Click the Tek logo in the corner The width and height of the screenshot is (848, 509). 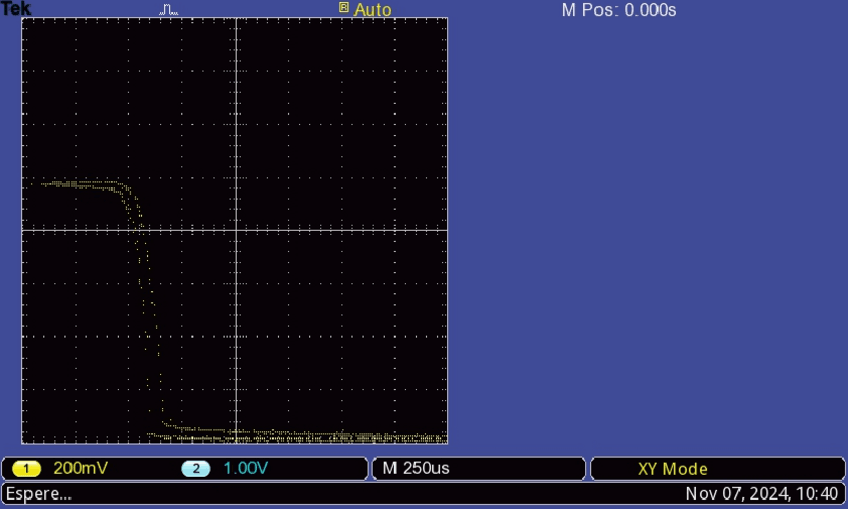coord(16,9)
